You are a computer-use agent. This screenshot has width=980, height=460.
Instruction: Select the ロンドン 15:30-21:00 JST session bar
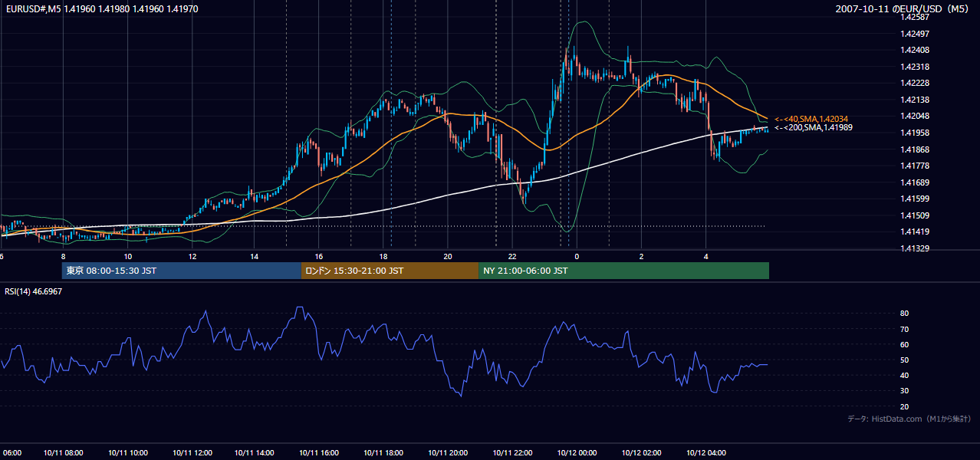click(390, 271)
